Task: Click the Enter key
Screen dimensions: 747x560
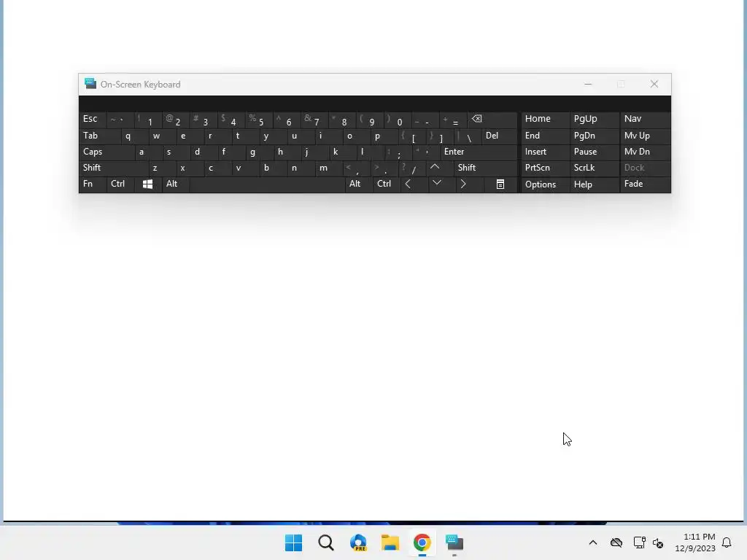Action: tap(479, 152)
